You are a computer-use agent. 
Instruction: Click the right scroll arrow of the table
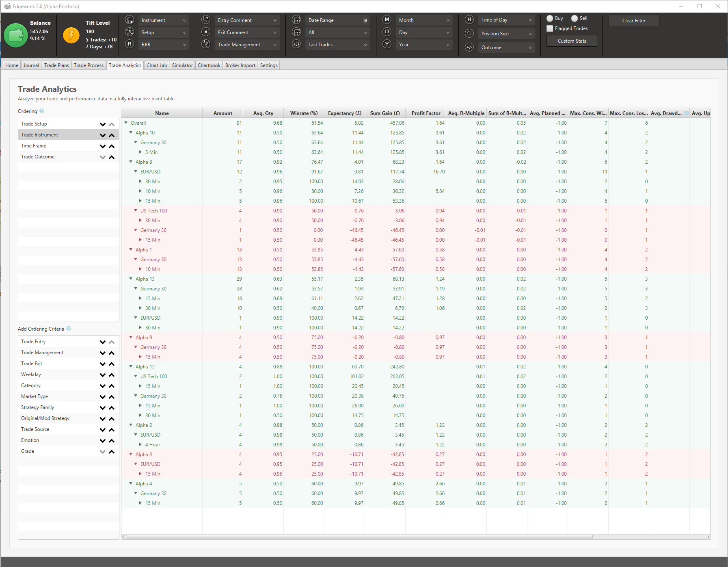(708, 537)
